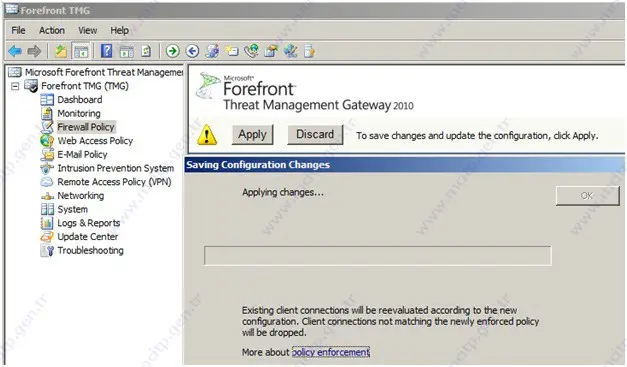Click the Refresh page icon in toolbar

(146, 51)
